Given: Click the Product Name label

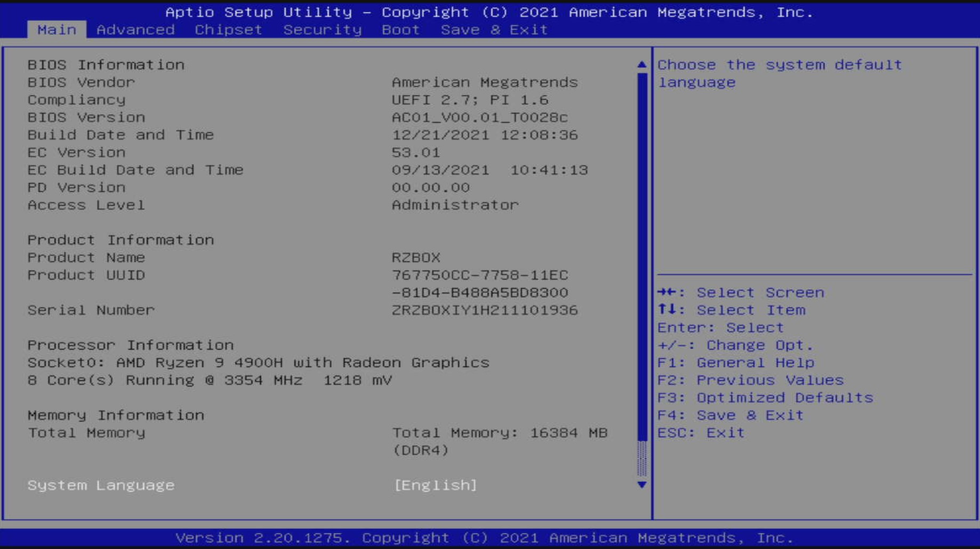Looking at the screenshot, I should (x=86, y=258).
